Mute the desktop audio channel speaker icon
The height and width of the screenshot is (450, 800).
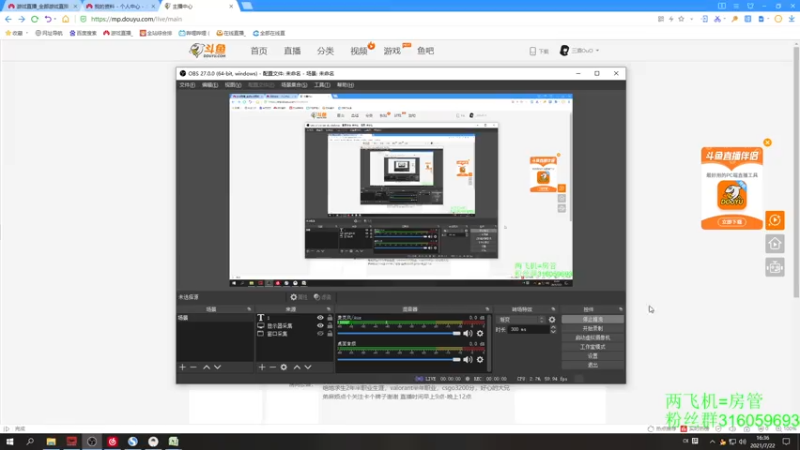pyautogui.click(x=467, y=359)
